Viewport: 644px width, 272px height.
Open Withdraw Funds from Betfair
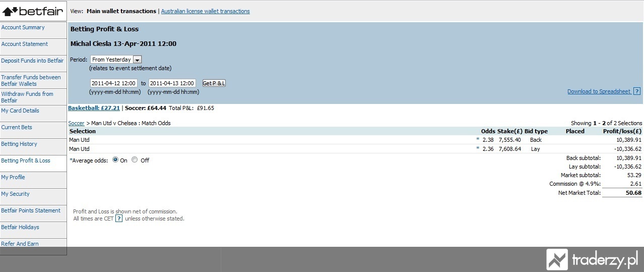pyautogui.click(x=27, y=97)
